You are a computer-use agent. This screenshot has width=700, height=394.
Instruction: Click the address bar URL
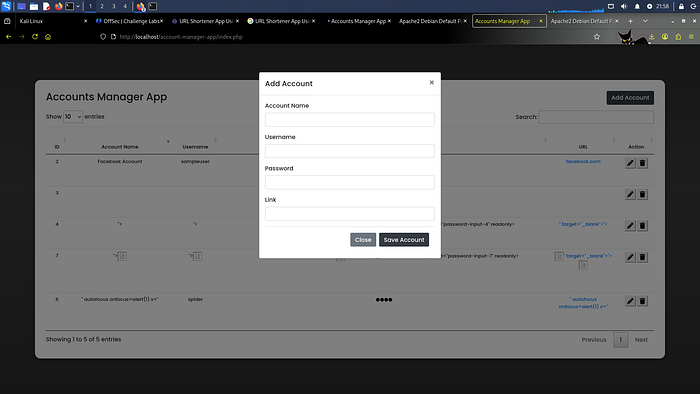[181, 37]
